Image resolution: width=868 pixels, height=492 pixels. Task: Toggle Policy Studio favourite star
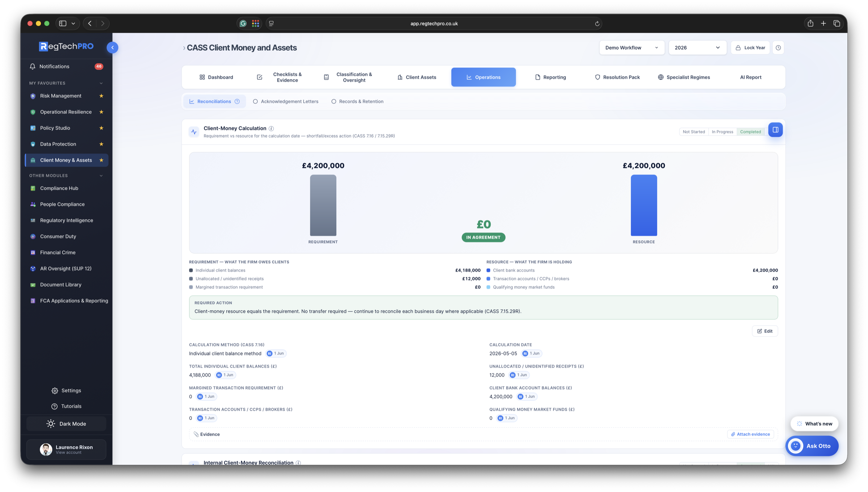tap(101, 128)
